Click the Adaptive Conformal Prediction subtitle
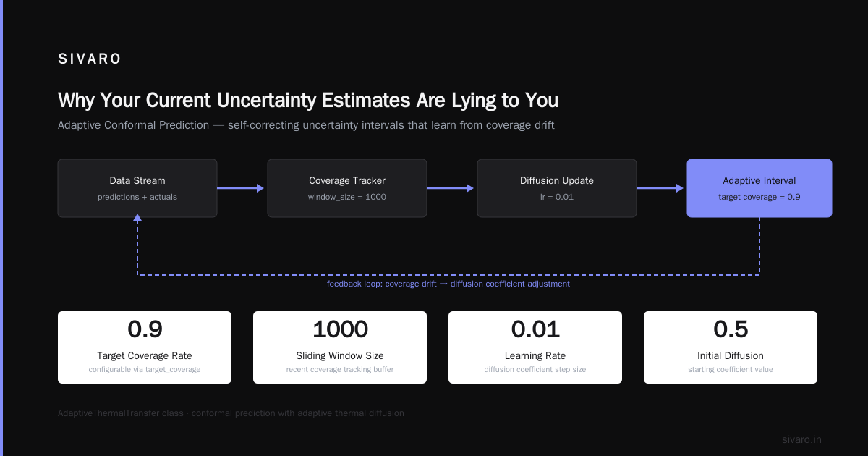The height and width of the screenshot is (456, 868). (306, 125)
